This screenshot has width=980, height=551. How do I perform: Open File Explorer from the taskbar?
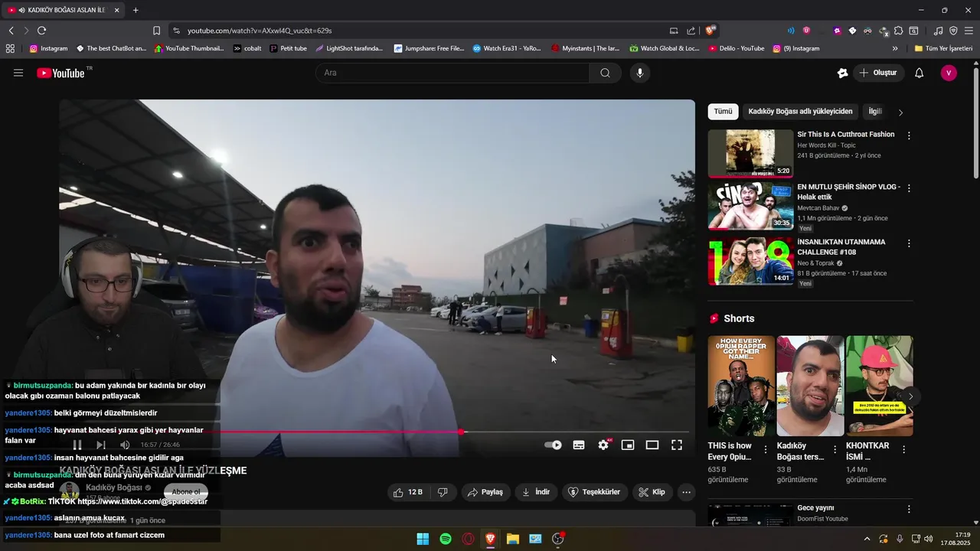click(x=513, y=539)
